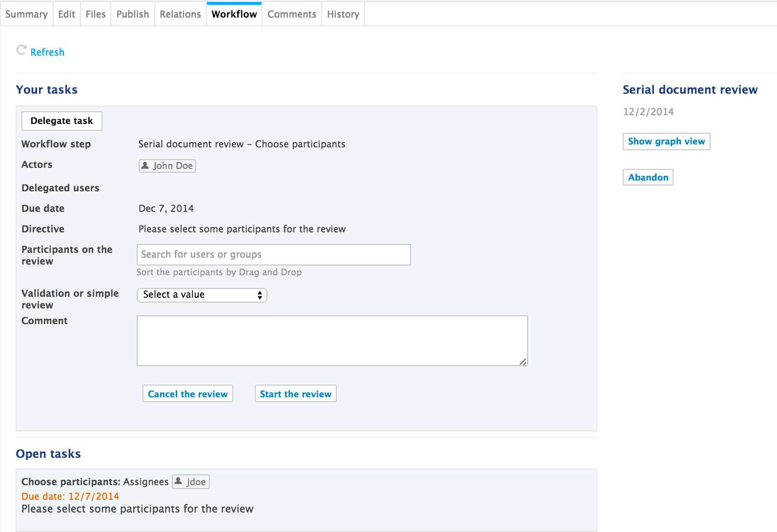Click the Refresh link

tap(47, 52)
